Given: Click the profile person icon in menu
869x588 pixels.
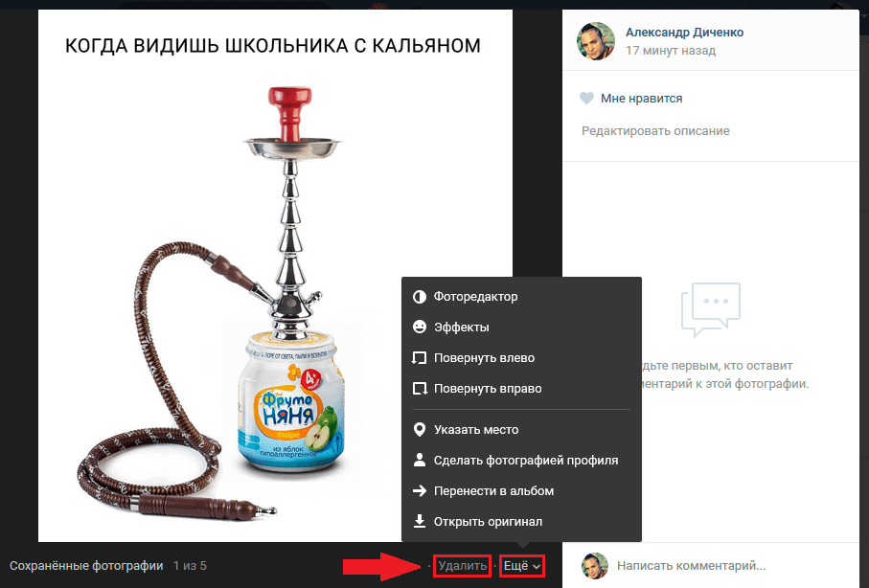Looking at the screenshot, I should click(x=420, y=460).
